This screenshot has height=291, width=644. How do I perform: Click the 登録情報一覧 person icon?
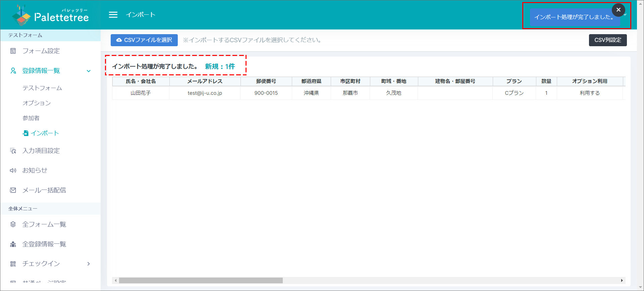coord(13,71)
